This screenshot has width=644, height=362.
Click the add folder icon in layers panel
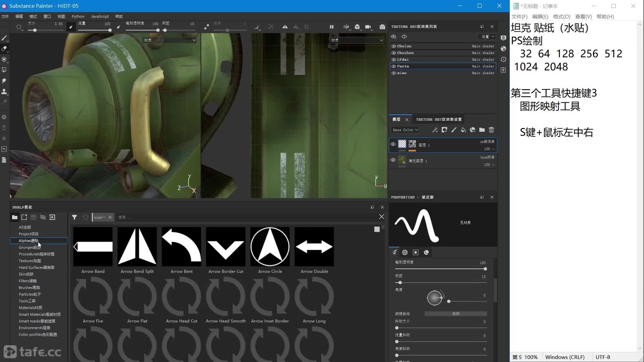(482, 130)
